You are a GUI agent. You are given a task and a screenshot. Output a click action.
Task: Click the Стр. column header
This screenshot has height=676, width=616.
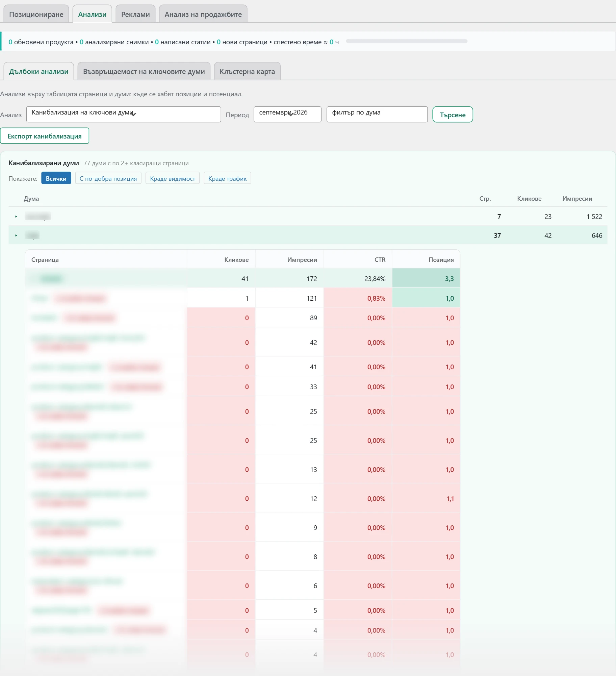click(485, 199)
